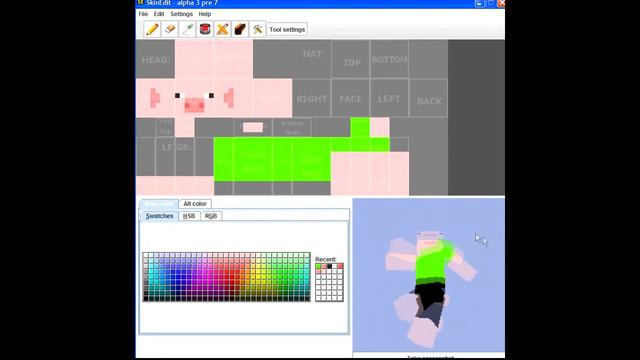The height and width of the screenshot is (360, 640).
Task: Select the Swatches tab
Action: coord(160,216)
